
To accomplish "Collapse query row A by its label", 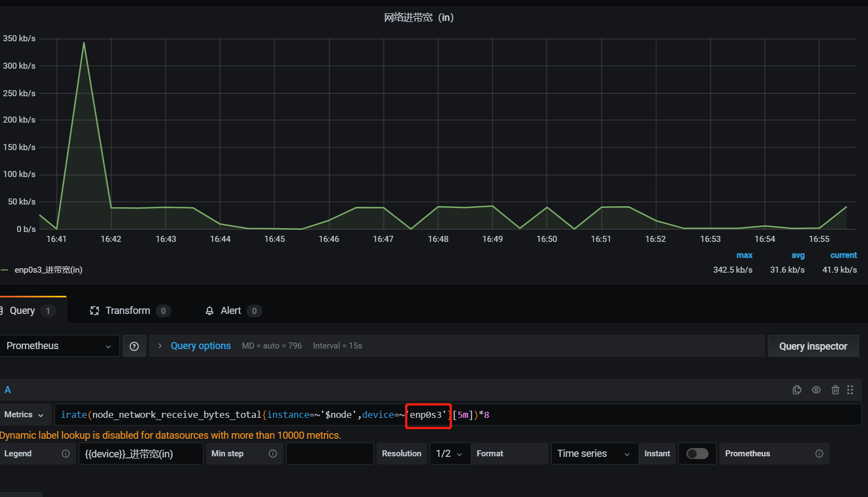I will tap(8, 390).
